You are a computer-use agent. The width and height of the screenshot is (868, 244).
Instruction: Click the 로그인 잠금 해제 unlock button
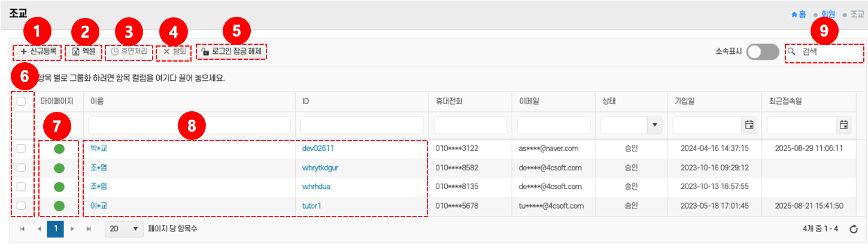(232, 52)
